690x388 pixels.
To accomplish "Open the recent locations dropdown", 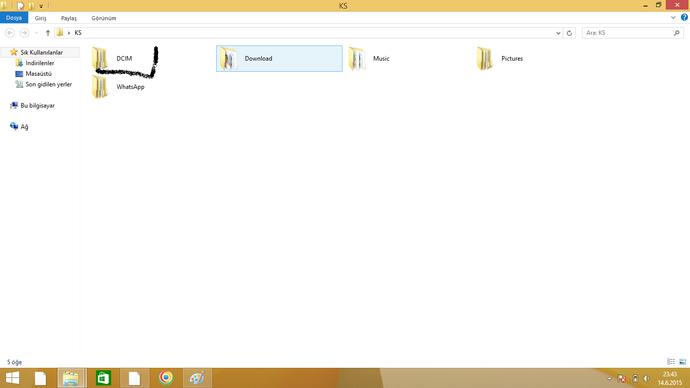I will [x=37, y=33].
